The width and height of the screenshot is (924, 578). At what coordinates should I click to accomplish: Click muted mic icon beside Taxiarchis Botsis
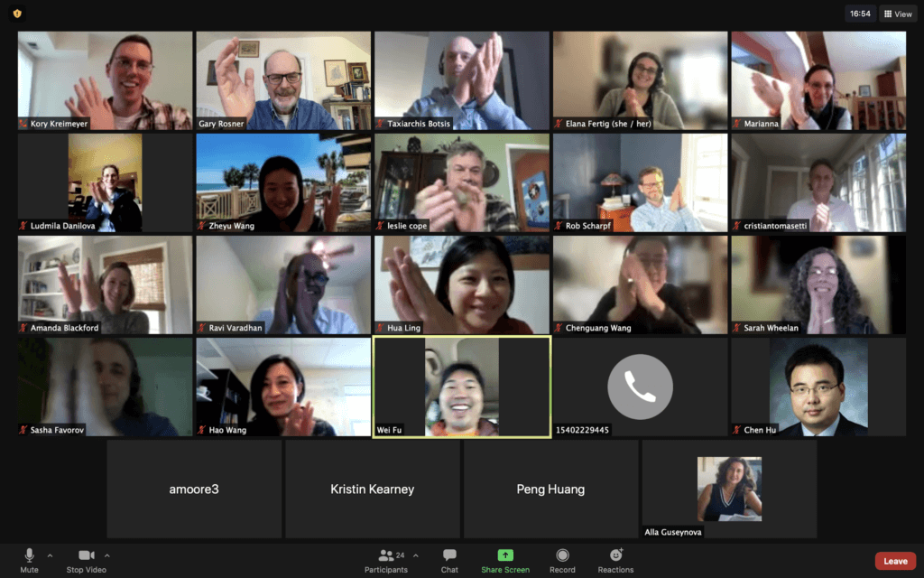pyautogui.click(x=380, y=124)
